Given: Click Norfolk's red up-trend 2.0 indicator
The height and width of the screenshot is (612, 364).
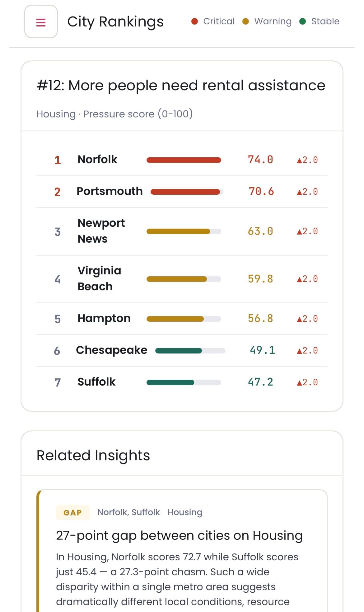Looking at the screenshot, I should pos(307,160).
